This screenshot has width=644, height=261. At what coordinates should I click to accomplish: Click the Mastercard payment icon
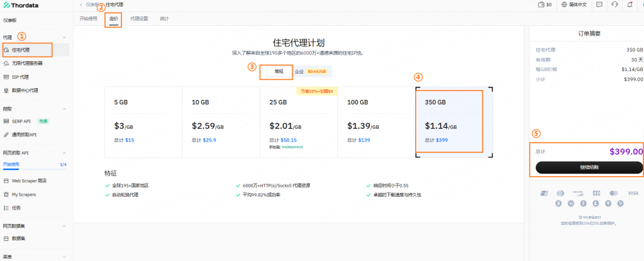click(614, 193)
